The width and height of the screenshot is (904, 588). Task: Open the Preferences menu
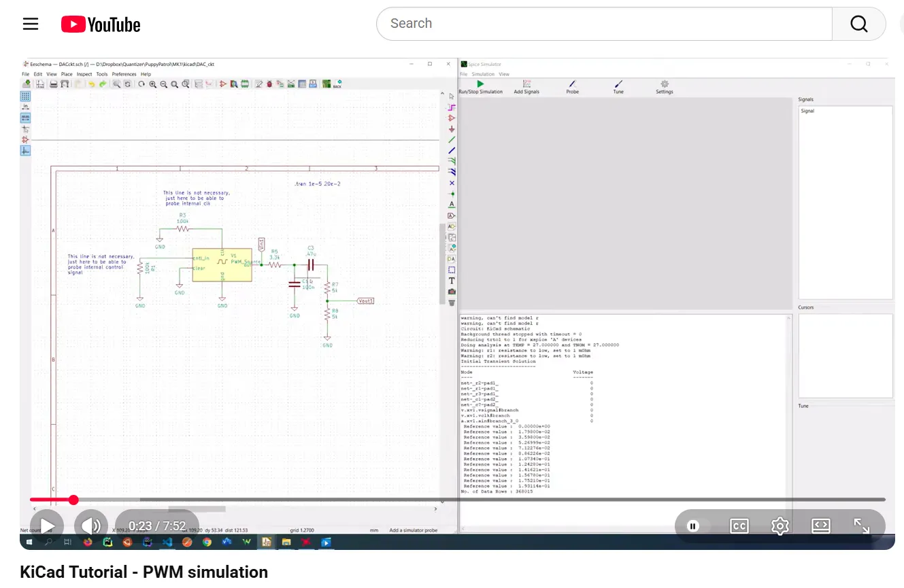click(x=124, y=74)
